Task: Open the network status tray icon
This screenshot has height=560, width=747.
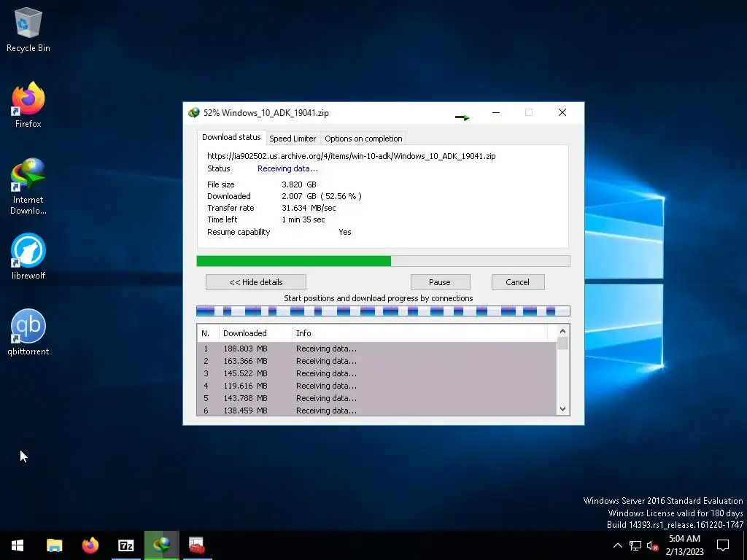Action: tap(635, 545)
